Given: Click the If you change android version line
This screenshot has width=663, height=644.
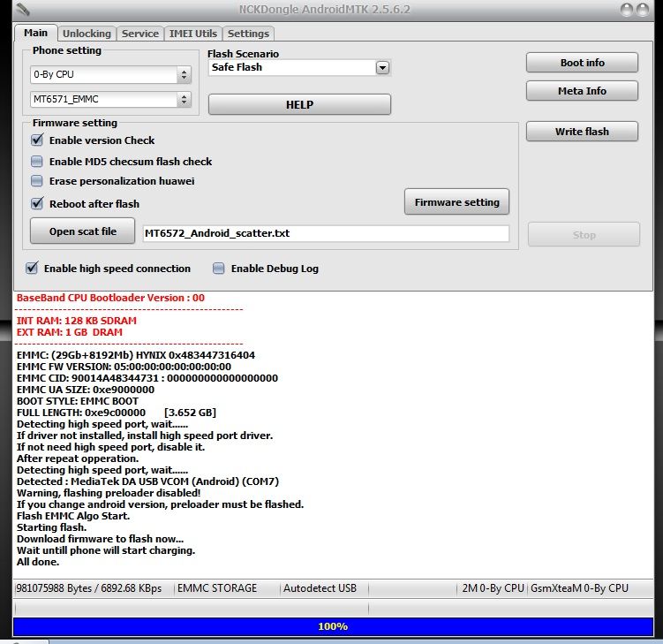Looking at the screenshot, I should pyautogui.click(x=161, y=504).
